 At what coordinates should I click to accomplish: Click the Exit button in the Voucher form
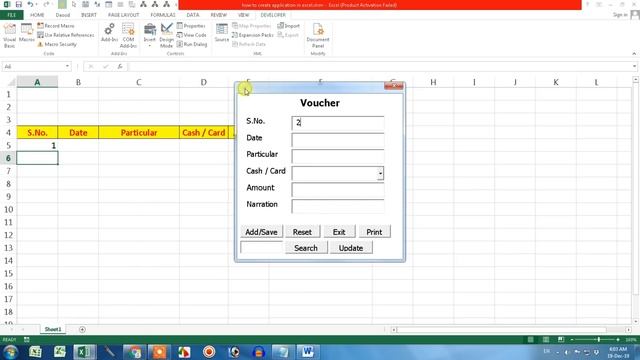click(339, 232)
